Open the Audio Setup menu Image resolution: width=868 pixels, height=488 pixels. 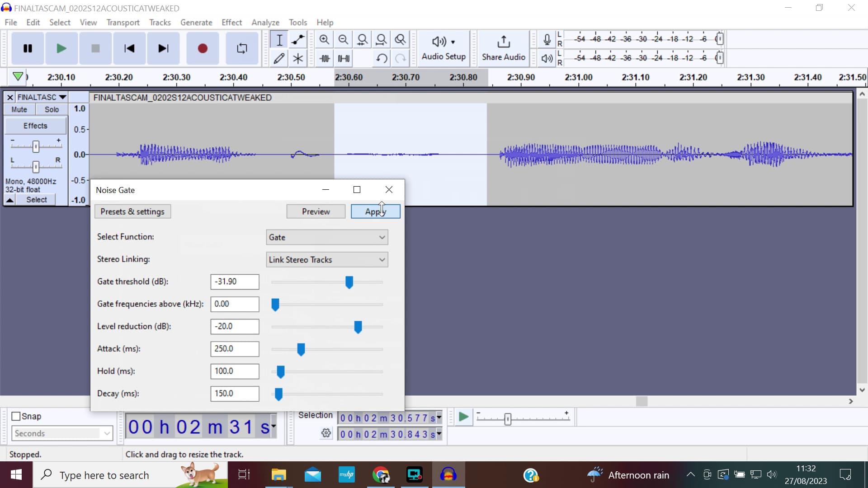(x=443, y=48)
